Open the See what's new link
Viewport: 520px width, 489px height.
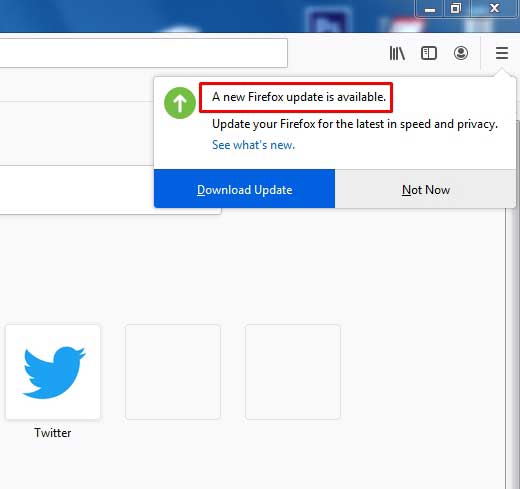coord(253,145)
